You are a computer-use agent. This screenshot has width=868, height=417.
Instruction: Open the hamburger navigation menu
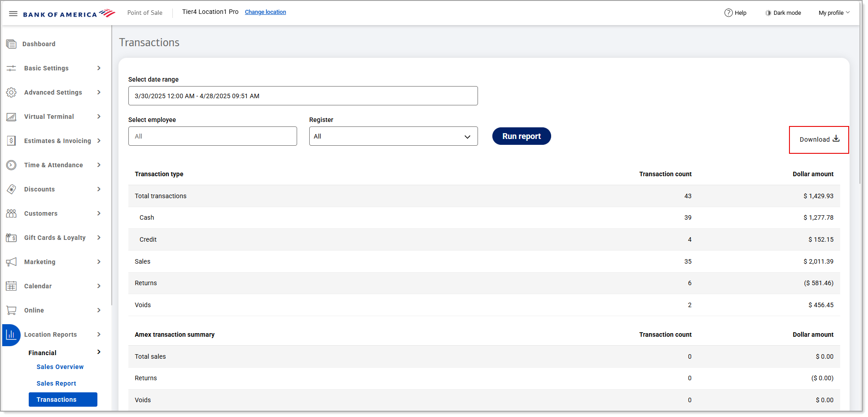(x=13, y=13)
